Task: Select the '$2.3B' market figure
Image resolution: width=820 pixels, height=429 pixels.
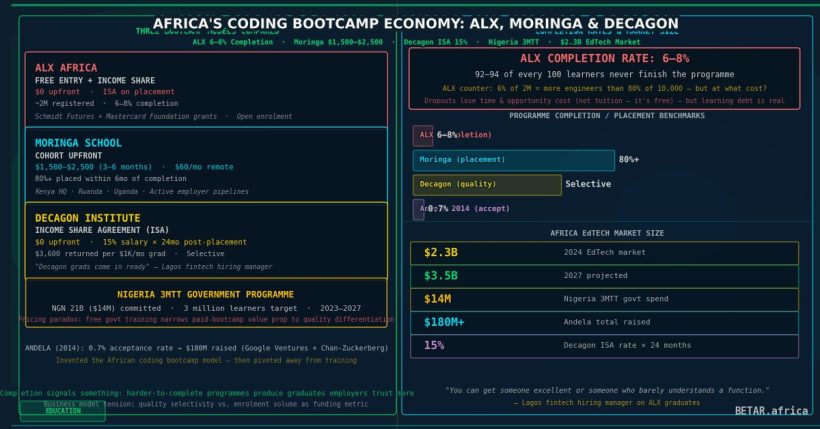Action: click(x=440, y=252)
